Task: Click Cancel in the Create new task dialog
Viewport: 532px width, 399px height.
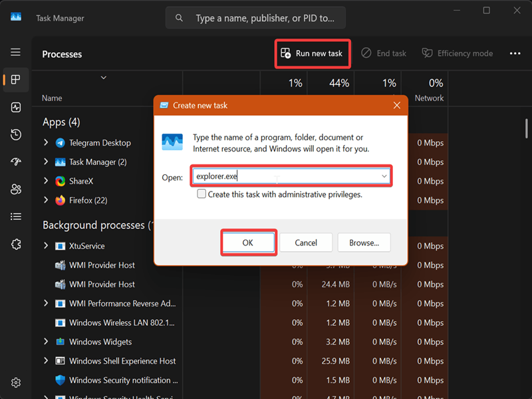Action: tap(306, 243)
